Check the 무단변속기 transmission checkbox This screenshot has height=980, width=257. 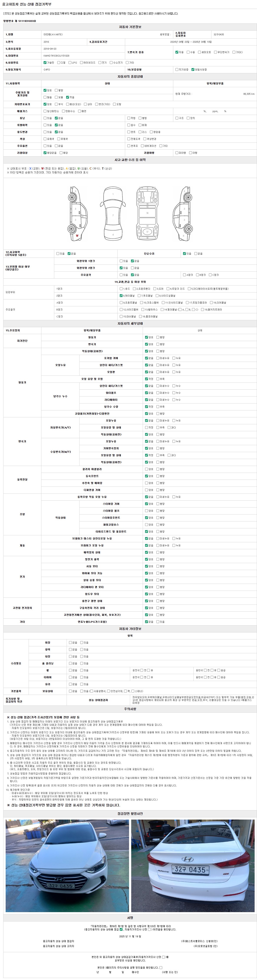(x=216, y=52)
